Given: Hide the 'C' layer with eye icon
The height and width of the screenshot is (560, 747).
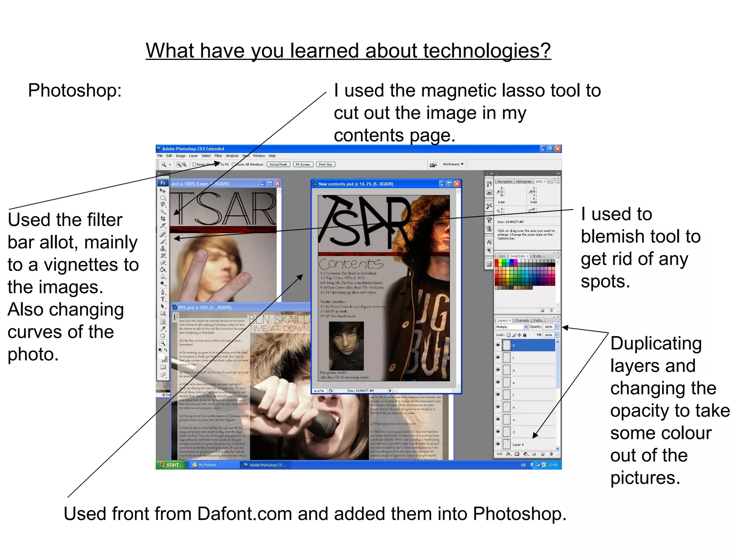Looking at the screenshot, I should (498, 432).
